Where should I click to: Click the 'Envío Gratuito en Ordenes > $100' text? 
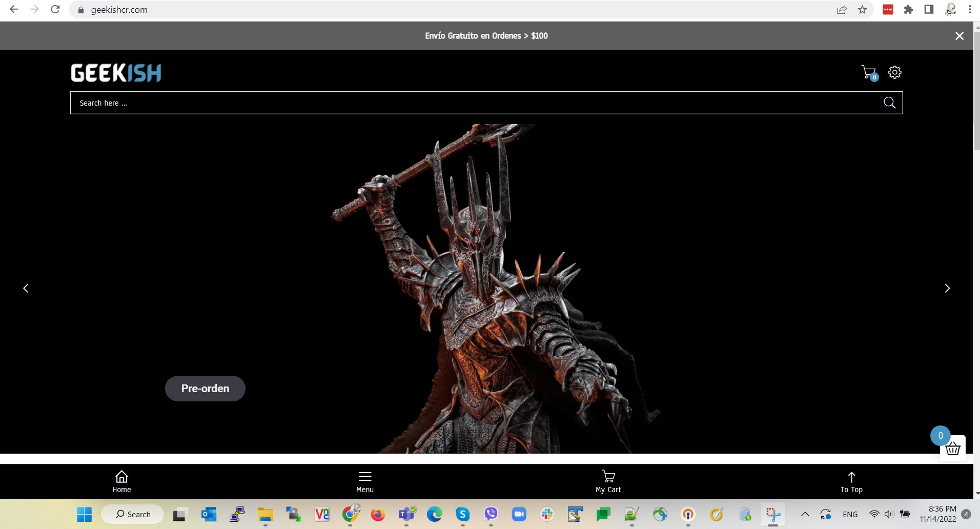point(486,36)
